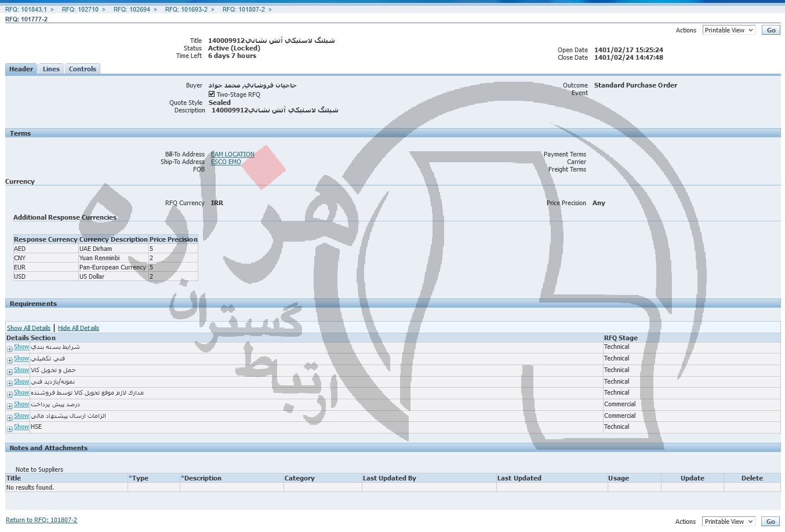Viewport: 785px width, 532px height.
Task: Switch to the Lines tab
Action: (x=51, y=69)
